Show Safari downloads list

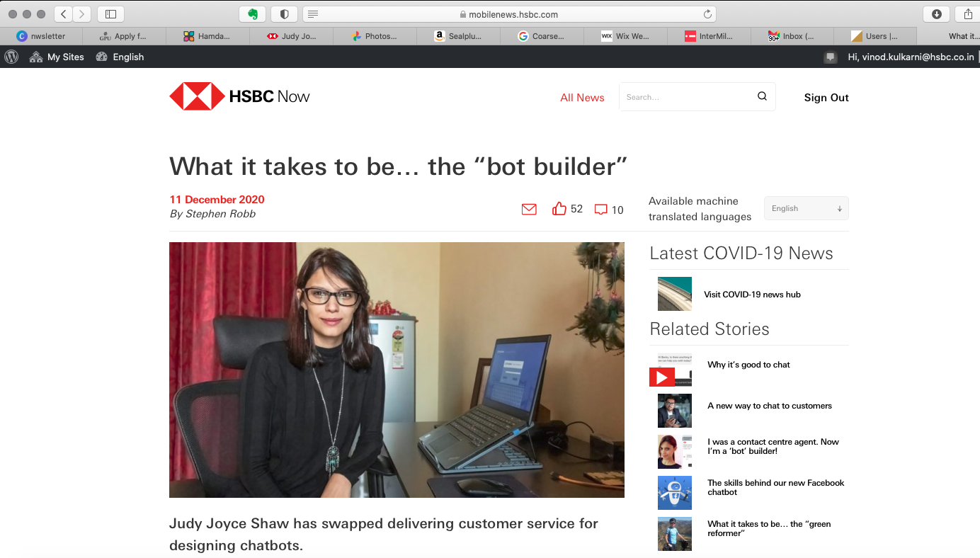936,14
